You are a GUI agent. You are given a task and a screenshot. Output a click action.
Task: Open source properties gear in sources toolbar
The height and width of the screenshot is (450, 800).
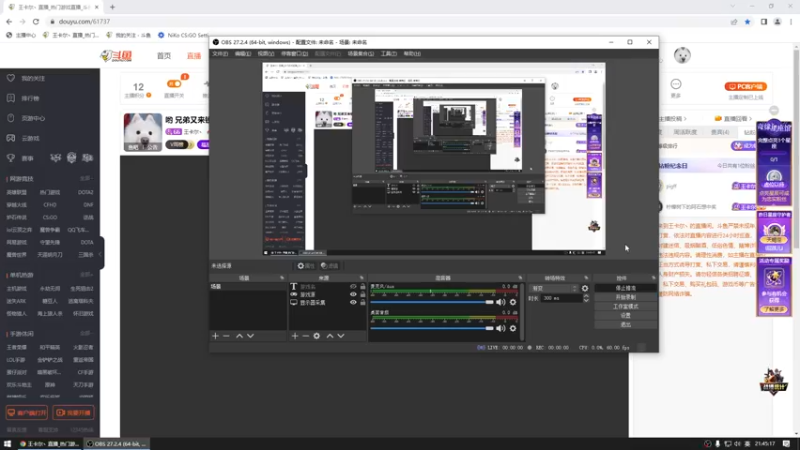[x=317, y=336]
